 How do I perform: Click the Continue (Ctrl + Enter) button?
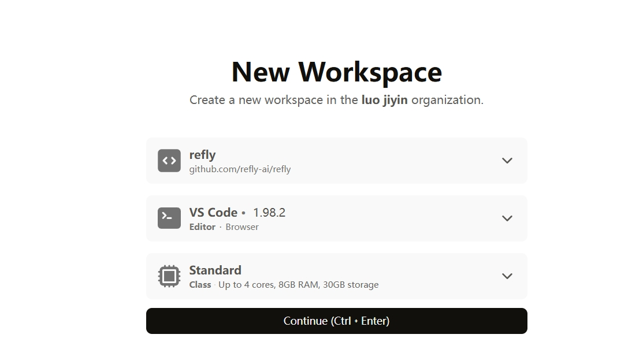[x=336, y=321]
